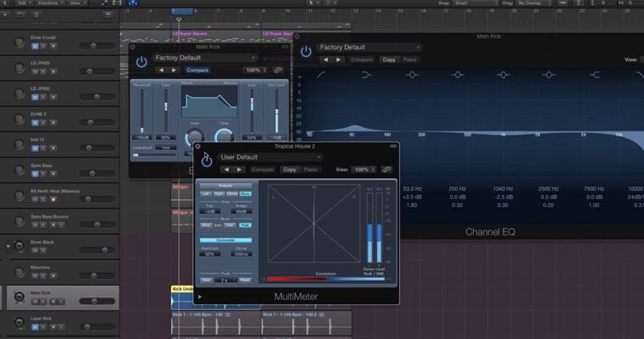Click the Enveloper Lookahead 1ms field

pos(166,147)
